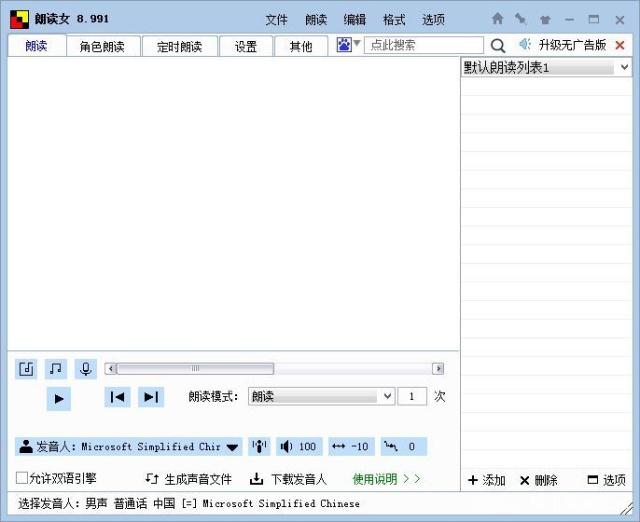Click the scrollbar right arrow
Viewport: 640px width, 522px height.
click(x=438, y=369)
